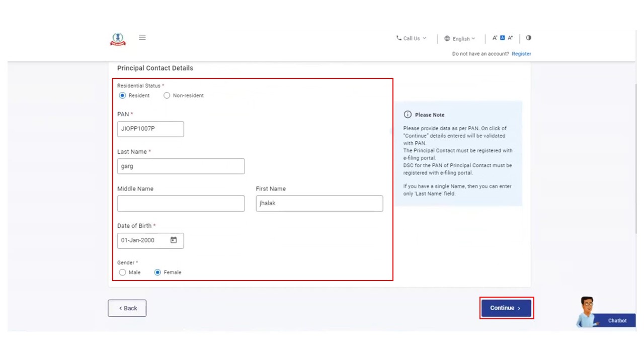Expand the Call Us dropdown
This screenshot has height=362, width=644.
411,38
